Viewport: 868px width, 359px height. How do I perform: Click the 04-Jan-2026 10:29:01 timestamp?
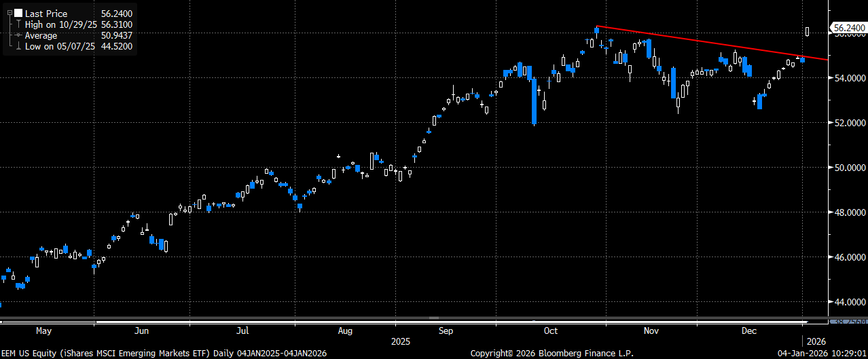coord(820,353)
